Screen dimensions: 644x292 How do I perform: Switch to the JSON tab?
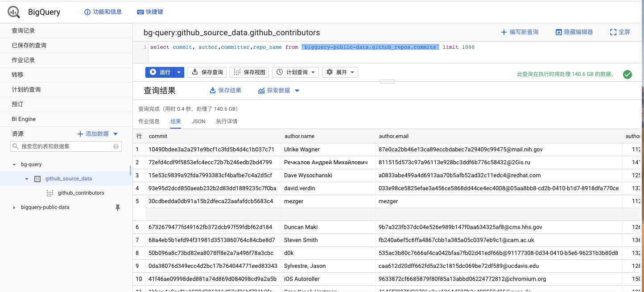coord(198,121)
